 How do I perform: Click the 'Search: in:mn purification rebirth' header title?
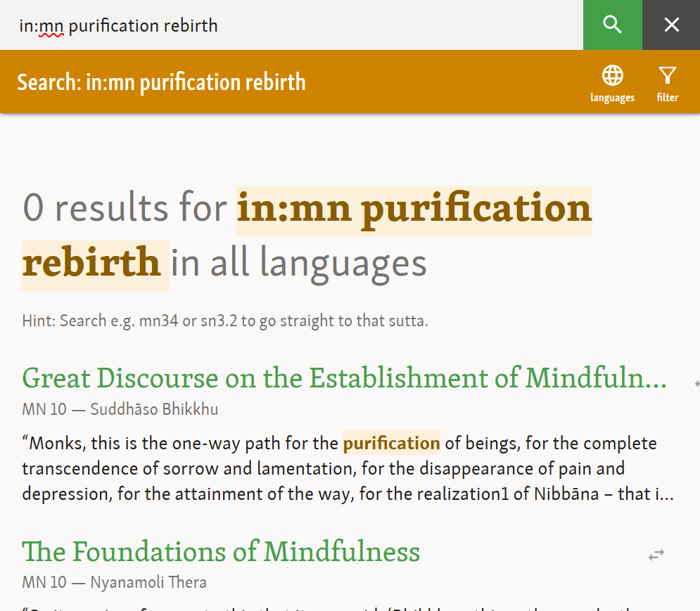161,82
